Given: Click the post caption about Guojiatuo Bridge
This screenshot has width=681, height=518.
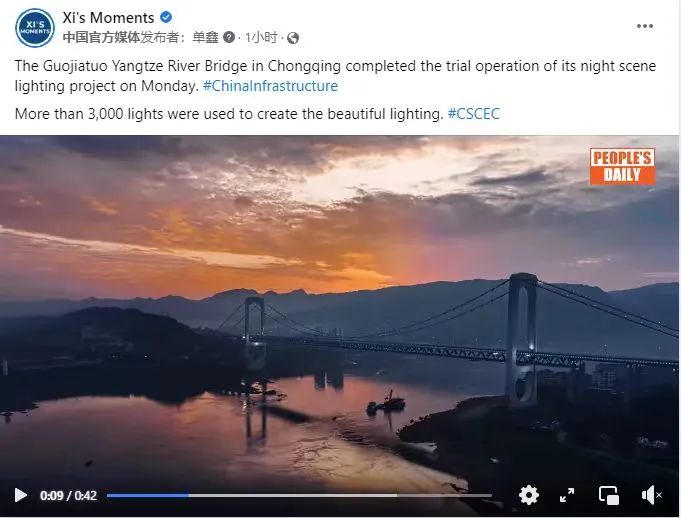Looking at the screenshot, I should 300,66.
